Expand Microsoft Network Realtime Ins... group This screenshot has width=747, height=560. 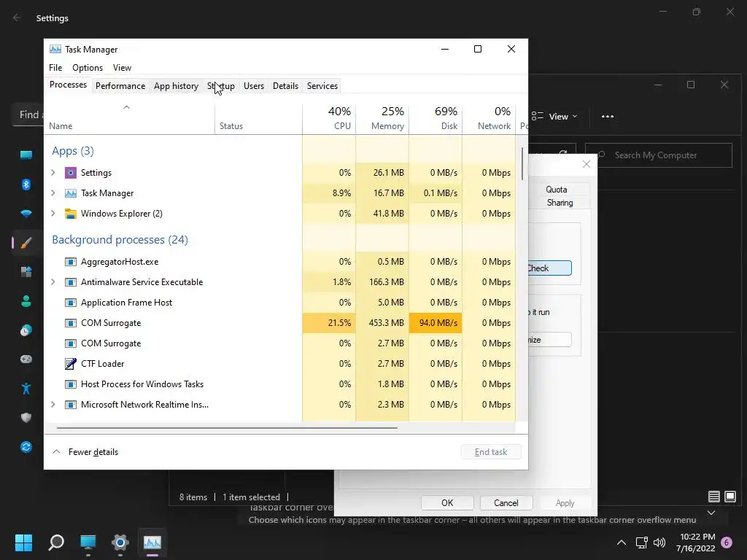point(53,405)
